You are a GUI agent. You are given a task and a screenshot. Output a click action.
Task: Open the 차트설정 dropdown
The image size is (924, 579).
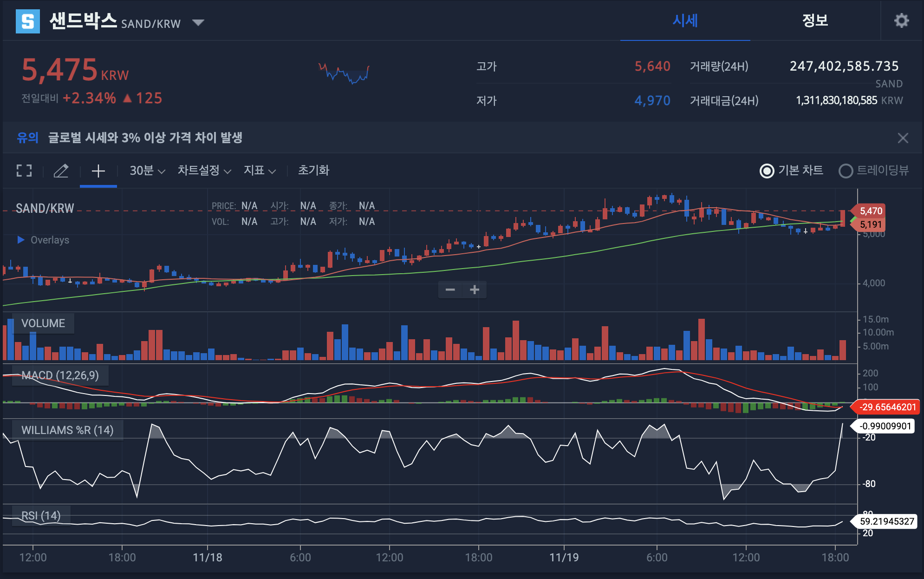(204, 171)
